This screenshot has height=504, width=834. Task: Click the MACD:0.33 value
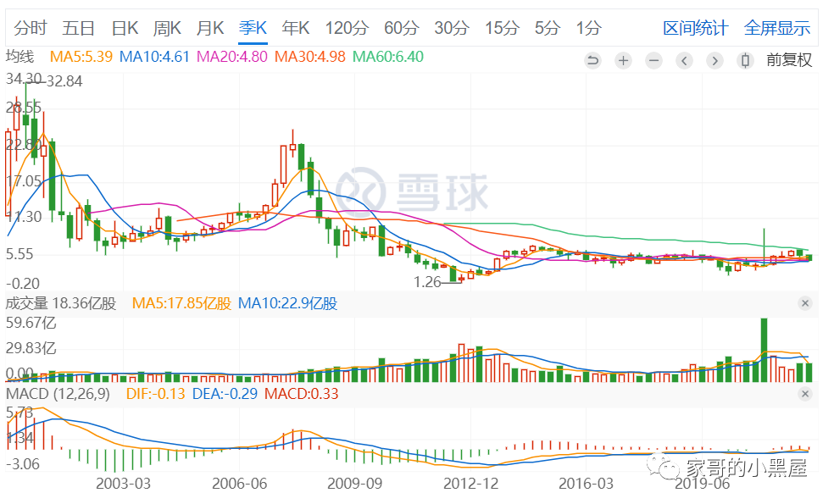[302, 394]
